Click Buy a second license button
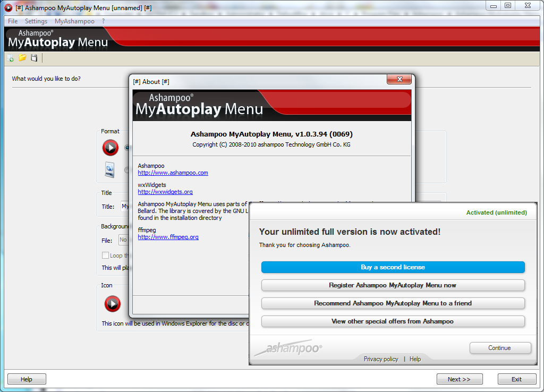The width and height of the screenshot is (544, 392). click(x=393, y=267)
